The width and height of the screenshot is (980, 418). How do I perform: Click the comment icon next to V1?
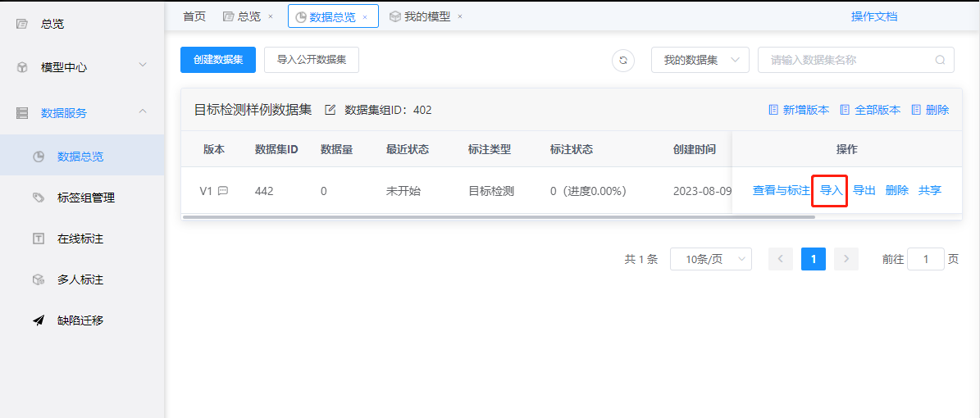[222, 191]
